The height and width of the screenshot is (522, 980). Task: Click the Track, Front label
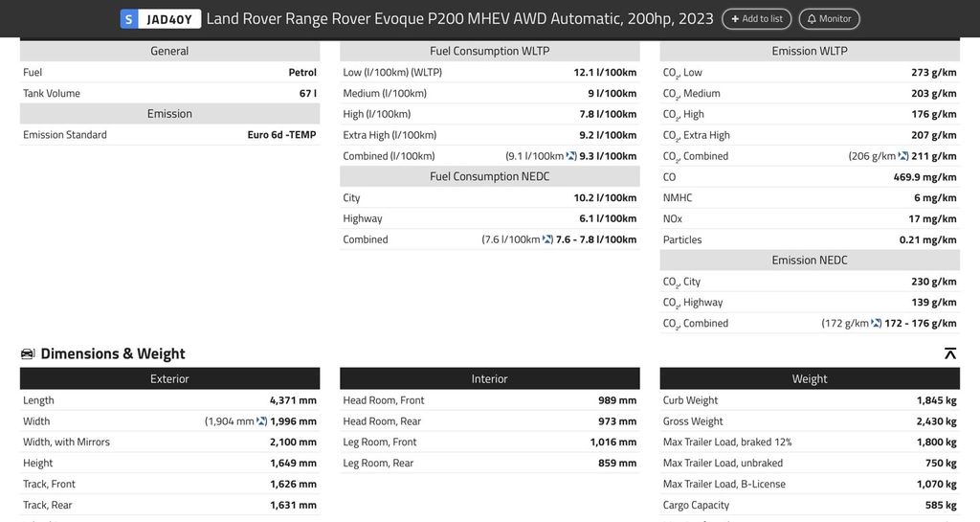click(49, 484)
